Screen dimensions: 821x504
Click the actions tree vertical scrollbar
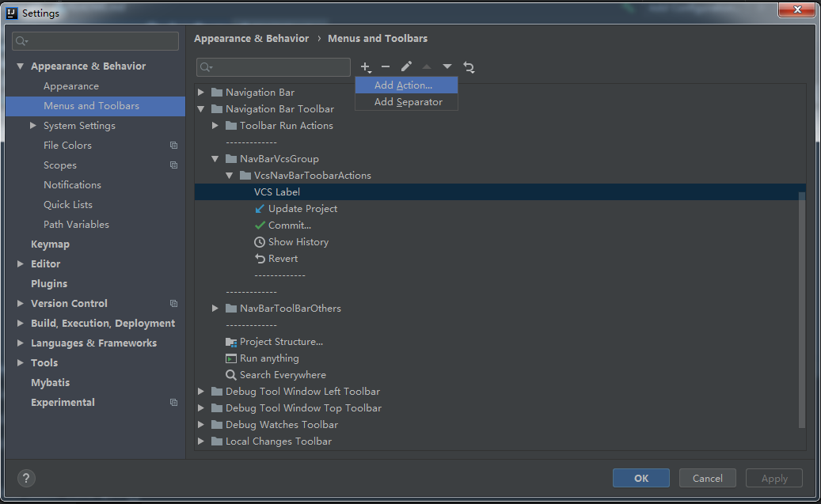coord(801,309)
